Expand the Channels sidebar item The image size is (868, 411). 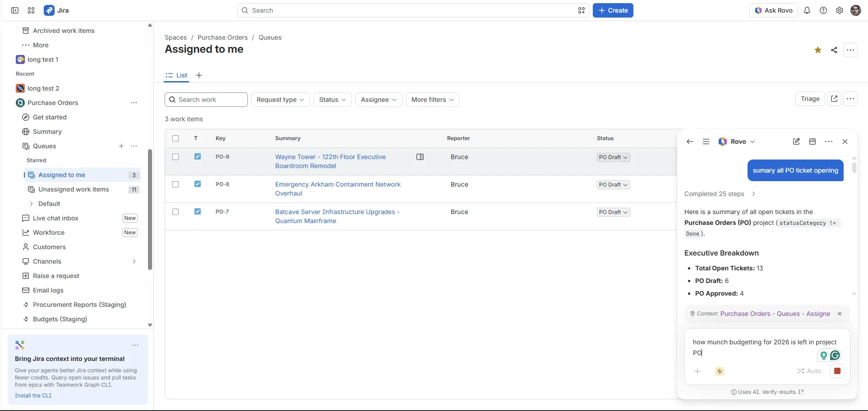(134, 261)
